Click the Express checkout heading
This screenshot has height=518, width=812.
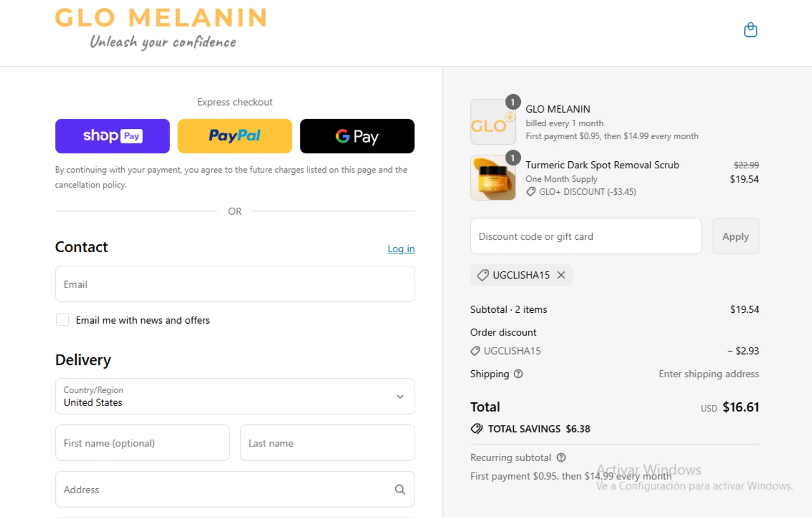[235, 102]
